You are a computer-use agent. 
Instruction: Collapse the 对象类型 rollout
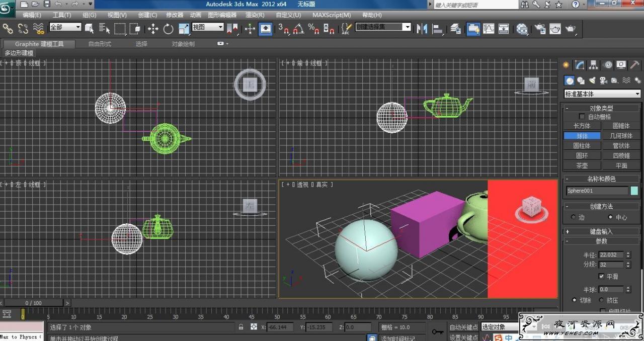click(601, 108)
